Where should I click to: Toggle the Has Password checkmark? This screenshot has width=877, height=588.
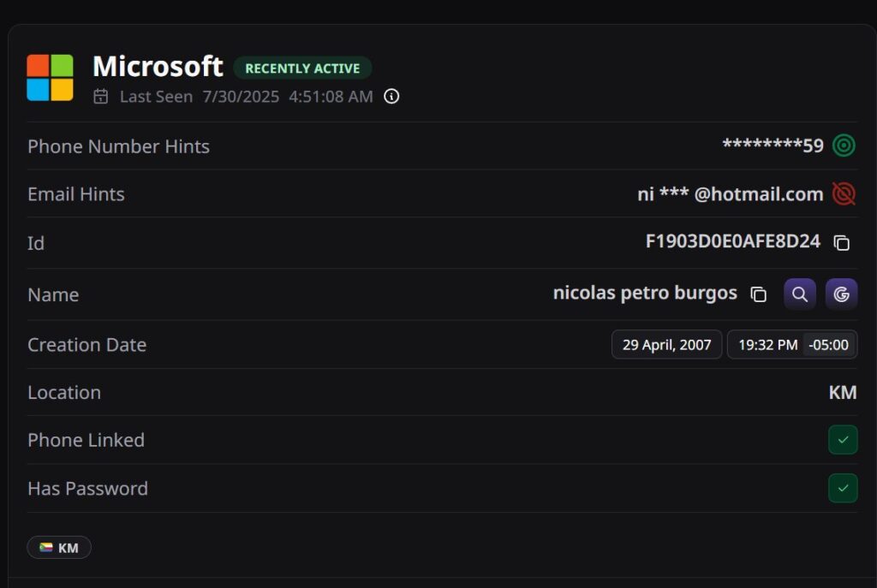843,488
